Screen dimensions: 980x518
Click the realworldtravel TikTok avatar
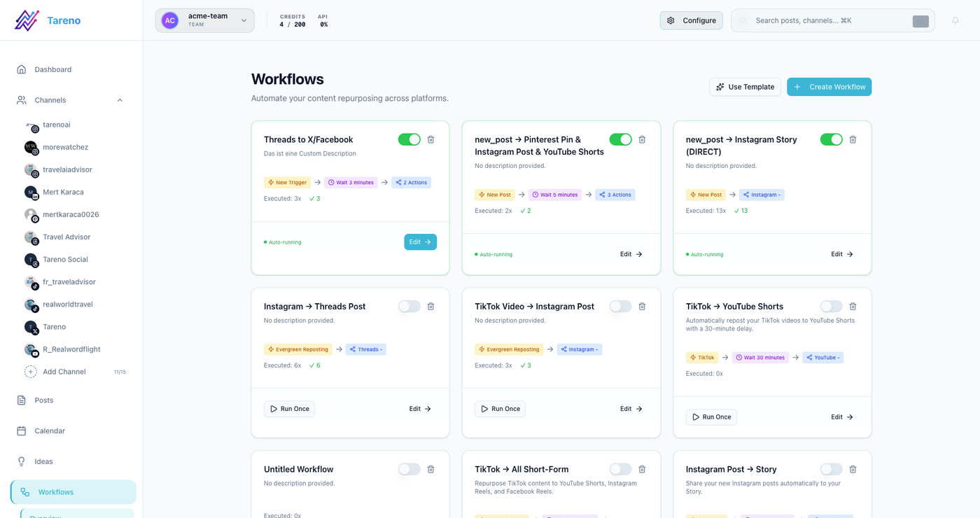click(31, 305)
